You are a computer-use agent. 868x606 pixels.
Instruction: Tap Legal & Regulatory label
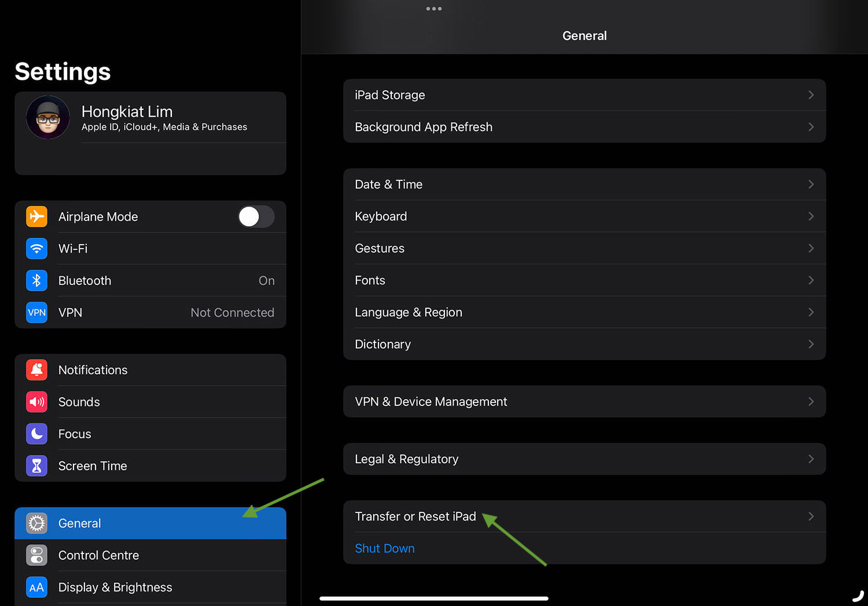[407, 459]
